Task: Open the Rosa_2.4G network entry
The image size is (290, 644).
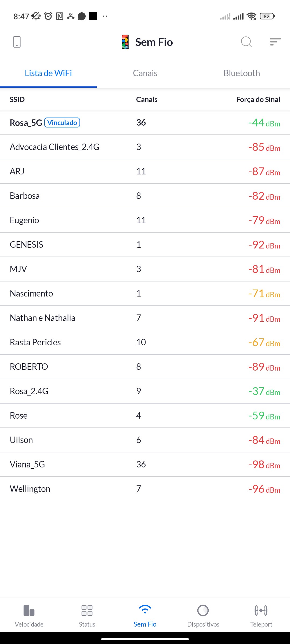Action: pyautogui.click(x=145, y=391)
